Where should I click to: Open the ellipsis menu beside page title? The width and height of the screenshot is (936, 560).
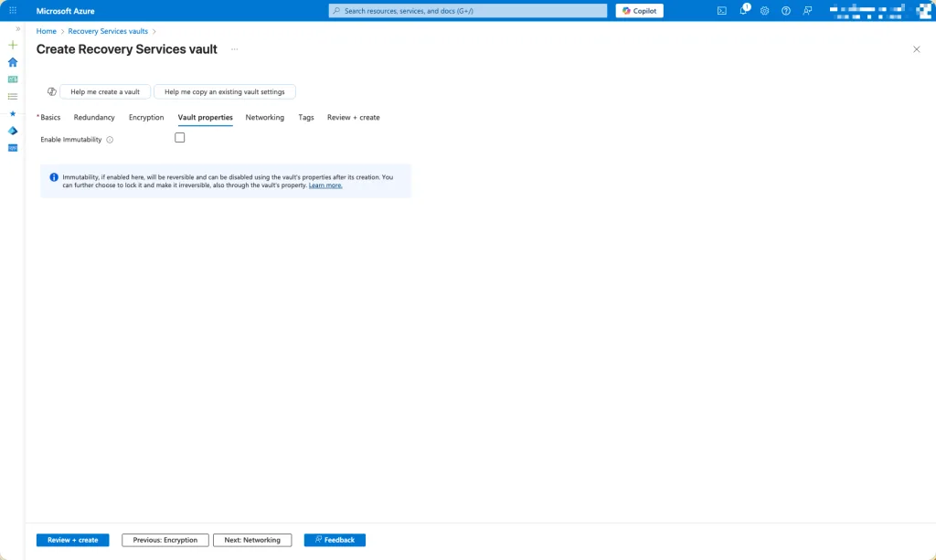[x=234, y=49]
